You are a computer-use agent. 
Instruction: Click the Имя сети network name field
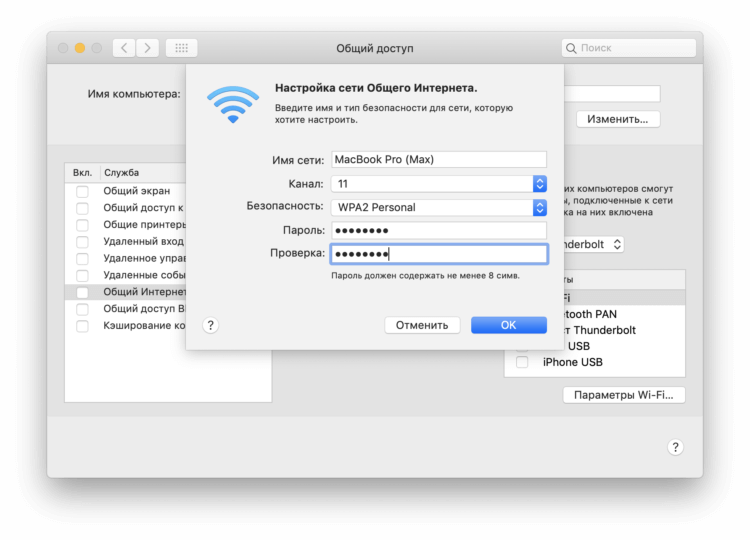(x=439, y=159)
